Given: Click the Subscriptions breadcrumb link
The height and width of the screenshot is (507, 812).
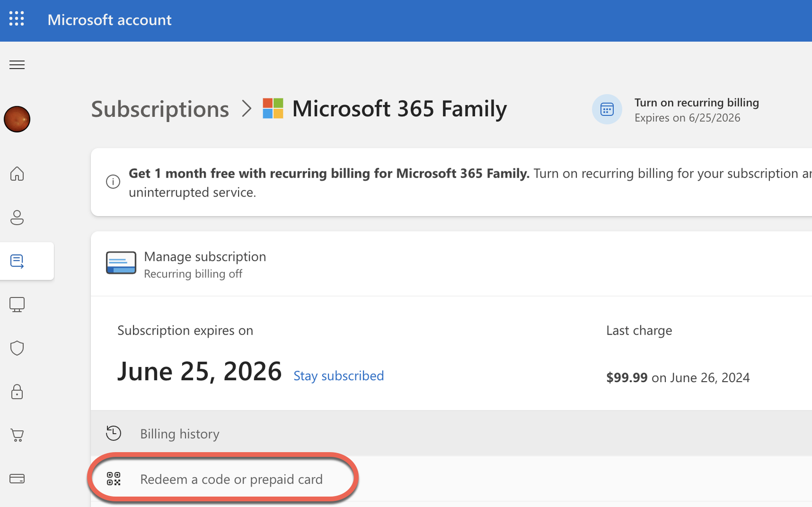Looking at the screenshot, I should [160, 109].
